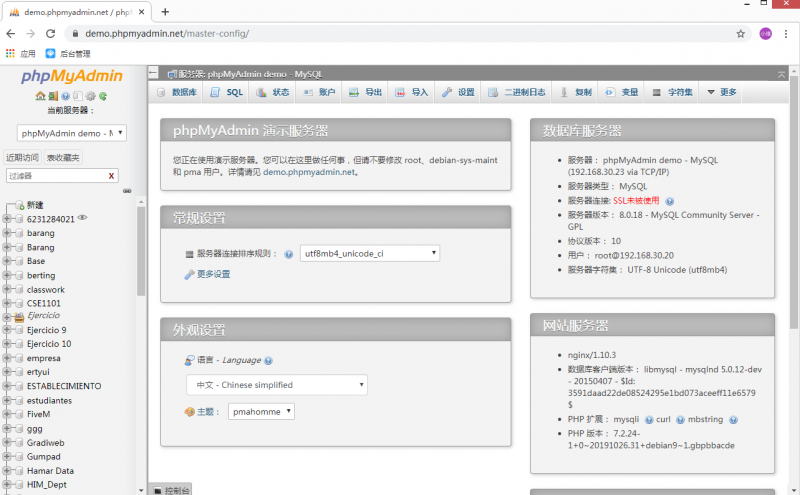Open help icon after mysqli extension

point(649,420)
